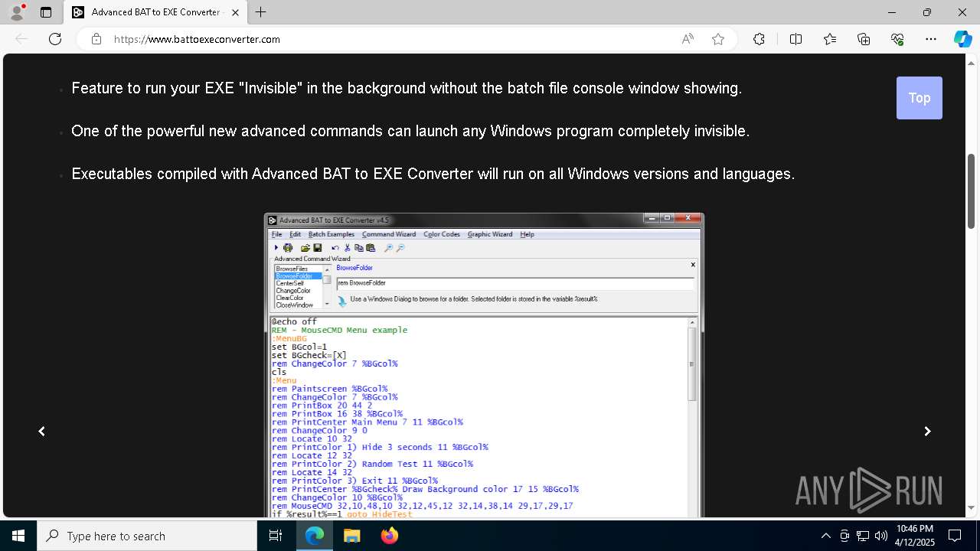Open Collections panel
This screenshot has width=980, height=551.
(864, 39)
